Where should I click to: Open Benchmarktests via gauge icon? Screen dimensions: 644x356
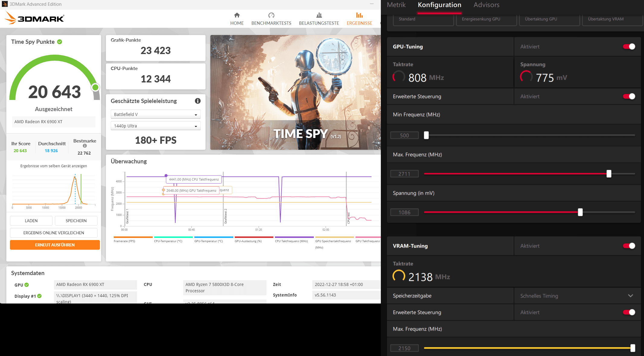tap(271, 15)
